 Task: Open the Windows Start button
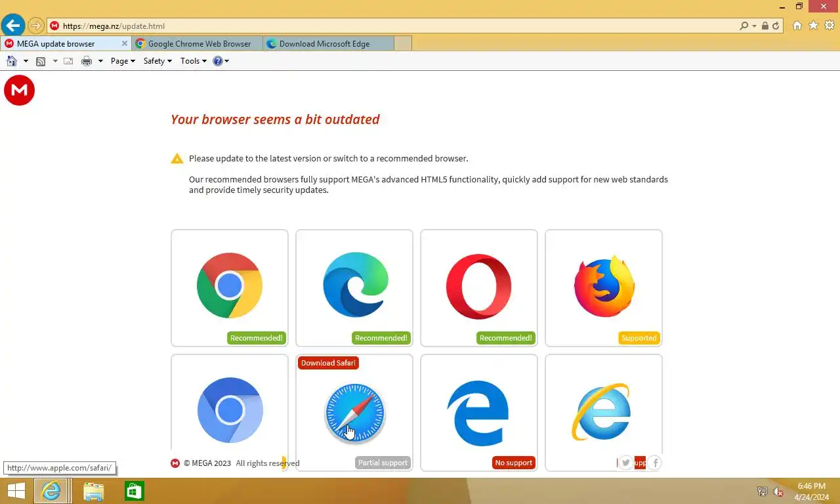[x=16, y=491]
